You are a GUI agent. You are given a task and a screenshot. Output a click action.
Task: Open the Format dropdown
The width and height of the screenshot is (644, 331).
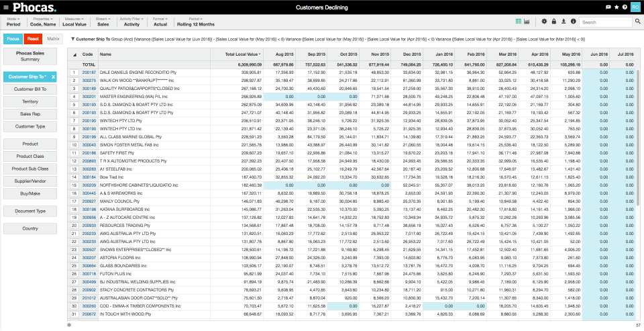160,21
